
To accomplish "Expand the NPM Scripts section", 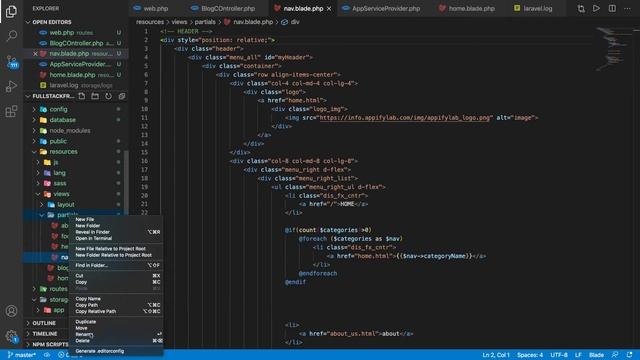I will [x=50, y=344].
